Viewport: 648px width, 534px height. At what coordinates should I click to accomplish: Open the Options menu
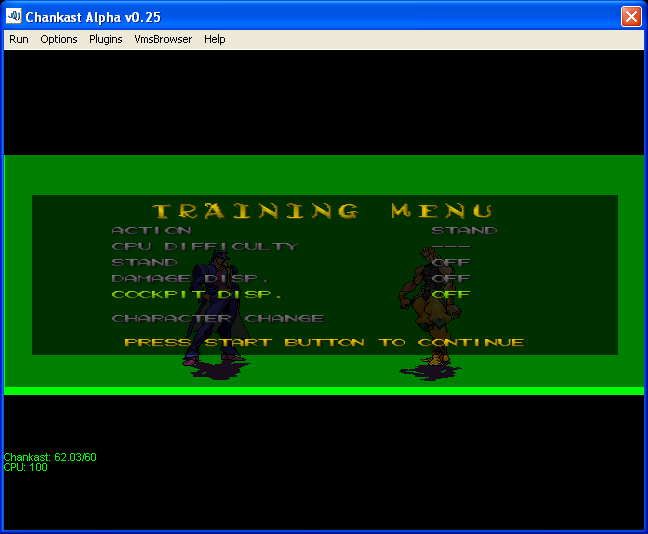[x=59, y=39]
